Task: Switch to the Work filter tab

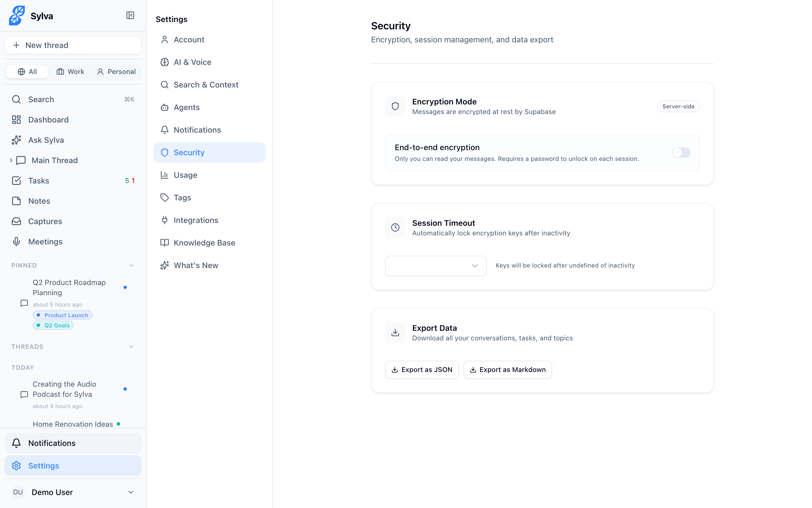Action: pyautogui.click(x=70, y=72)
